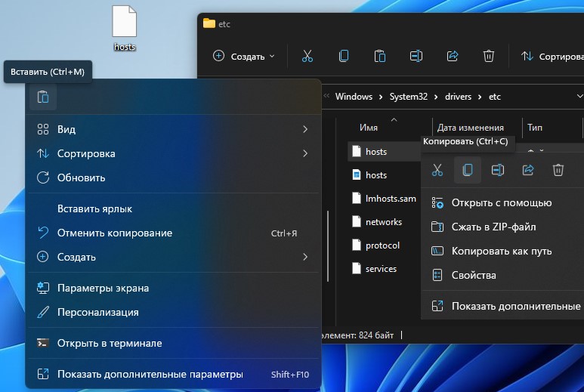The height and width of the screenshot is (392, 584).
Task: Click the Paste icon in Explorer toolbar
Action: (x=380, y=56)
